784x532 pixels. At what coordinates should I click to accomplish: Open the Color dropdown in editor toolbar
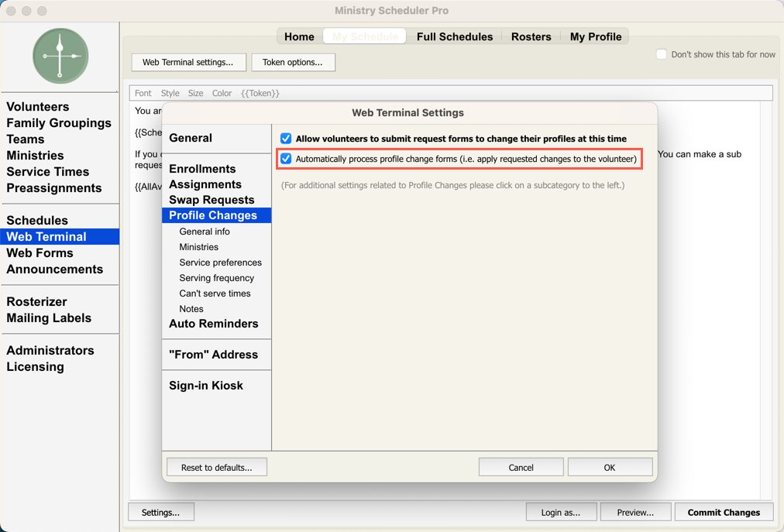pyautogui.click(x=222, y=93)
